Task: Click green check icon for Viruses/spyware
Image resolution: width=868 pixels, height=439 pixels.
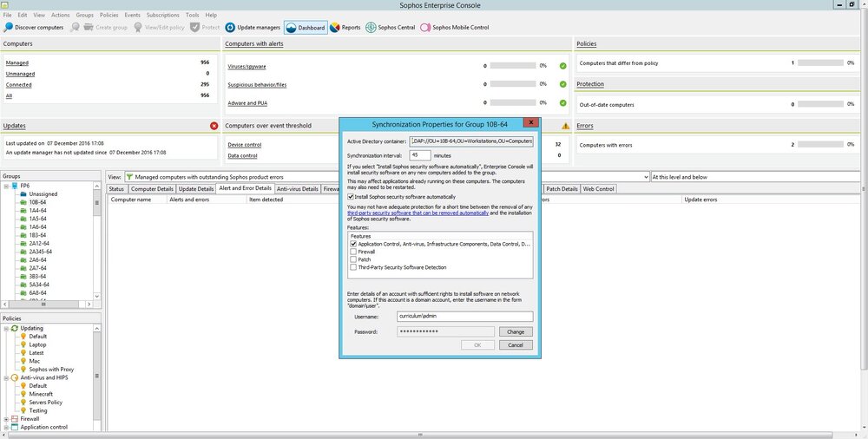Action: [563, 66]
